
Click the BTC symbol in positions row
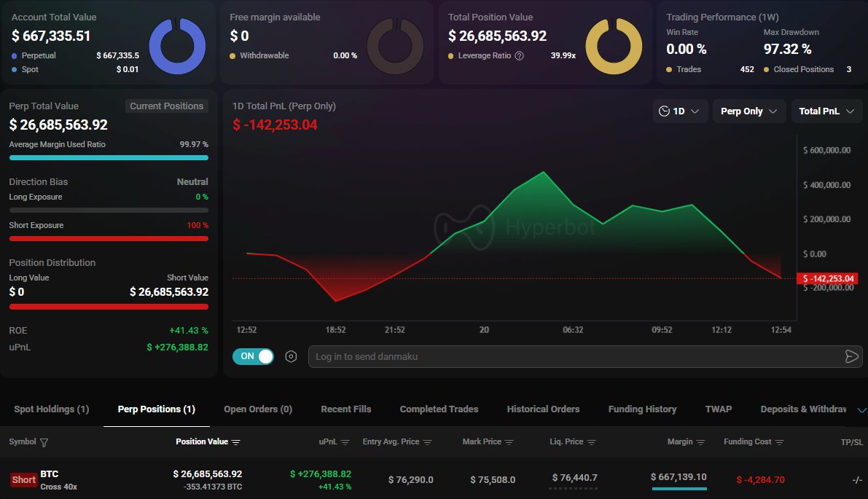coord(50,474)
